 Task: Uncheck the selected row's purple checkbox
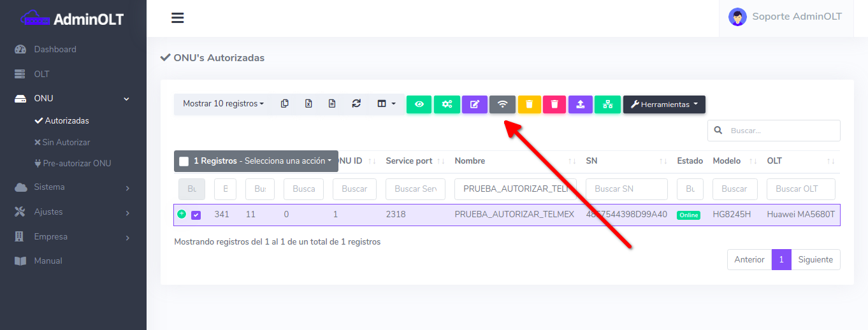pos(196,215)
